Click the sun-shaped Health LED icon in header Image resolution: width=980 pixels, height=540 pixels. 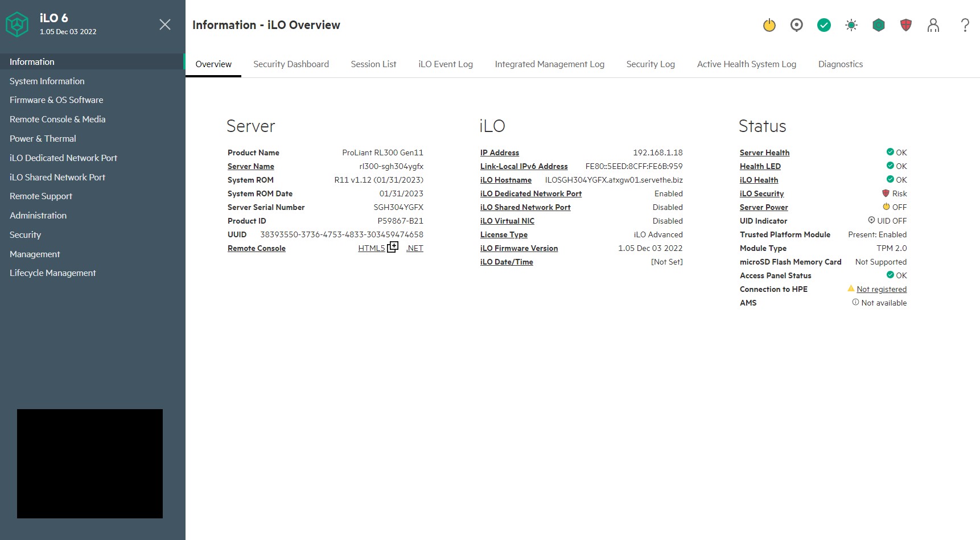tap(851, 25)
